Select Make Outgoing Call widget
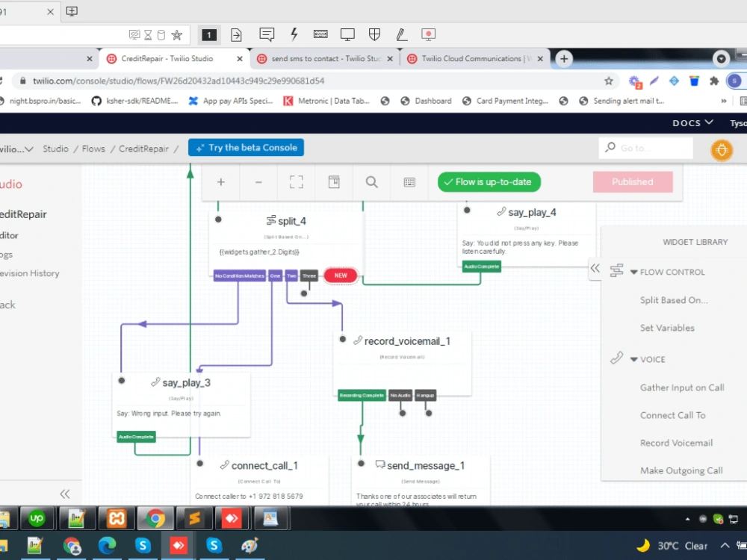 click(681, 470)
